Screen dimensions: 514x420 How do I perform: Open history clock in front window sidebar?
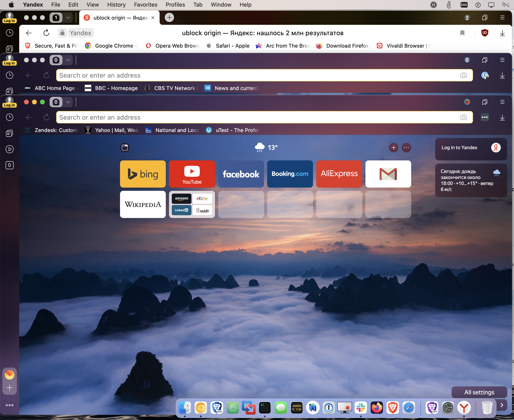point(9,117)
